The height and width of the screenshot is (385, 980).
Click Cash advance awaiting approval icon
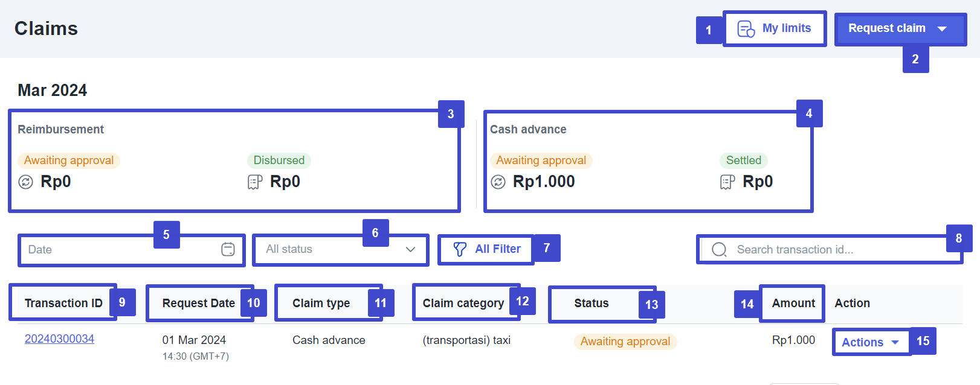pyautogui.click(x=498, y=182)
